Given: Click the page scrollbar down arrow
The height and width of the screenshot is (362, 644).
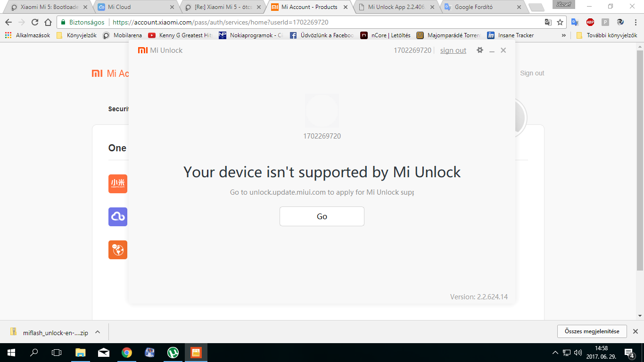Looking at the screenshot, I should click(640, 316).
